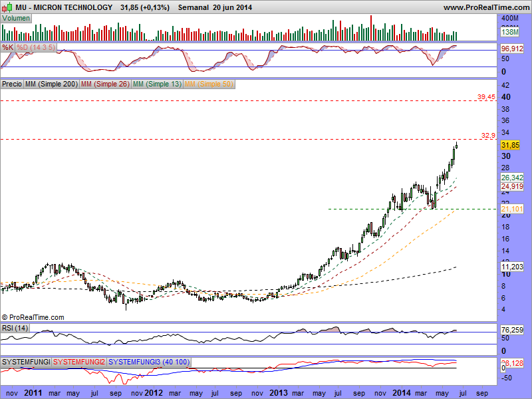Click the 138M volume value box
The width and height of the screenshot is (532, 399).
(510, 32)
